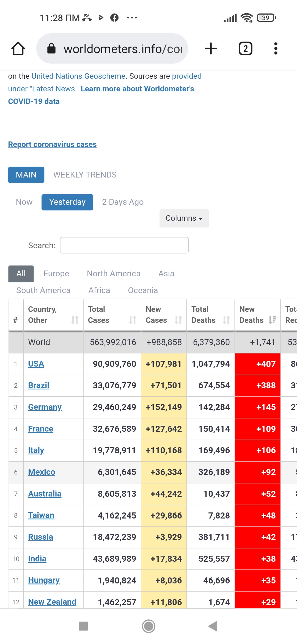297x644 pixels.
Task: Select India total cases 43,689,989 cell
Action: 112,559
